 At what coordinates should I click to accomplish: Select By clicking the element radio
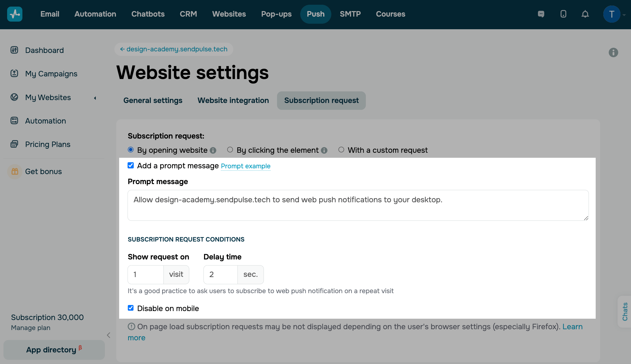point(230,150)
